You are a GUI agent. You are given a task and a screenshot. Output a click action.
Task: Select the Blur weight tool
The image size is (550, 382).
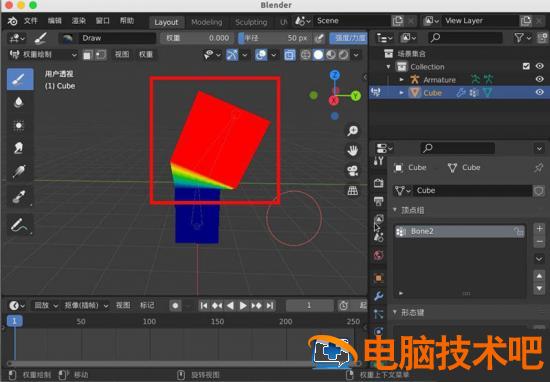19,102
